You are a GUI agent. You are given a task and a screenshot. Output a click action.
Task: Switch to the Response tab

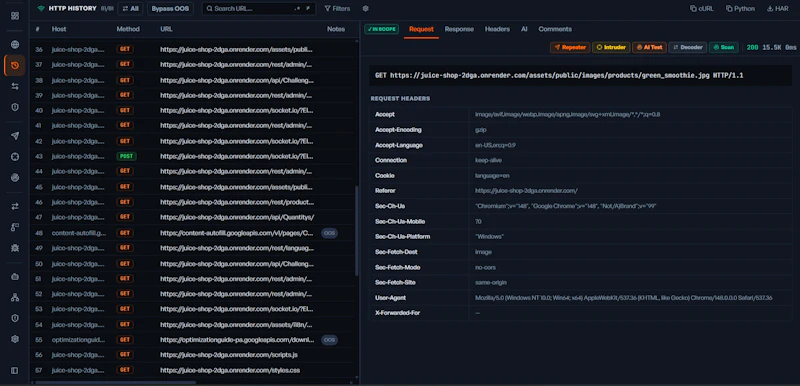click(x=459, y=29)
